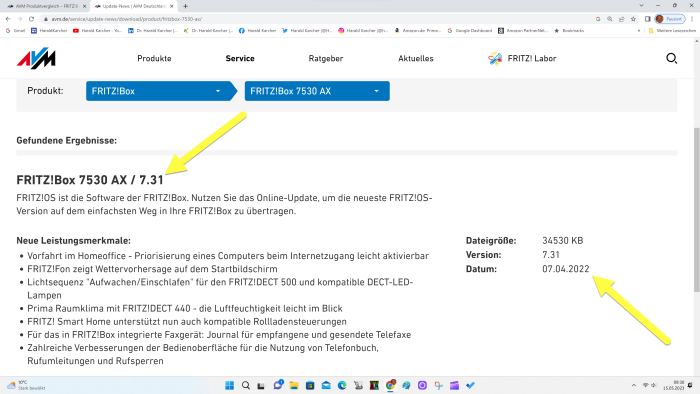Screen dimensions: 700x394
Task: Click the Chrome icon in the taskbar
Action: 390,386
